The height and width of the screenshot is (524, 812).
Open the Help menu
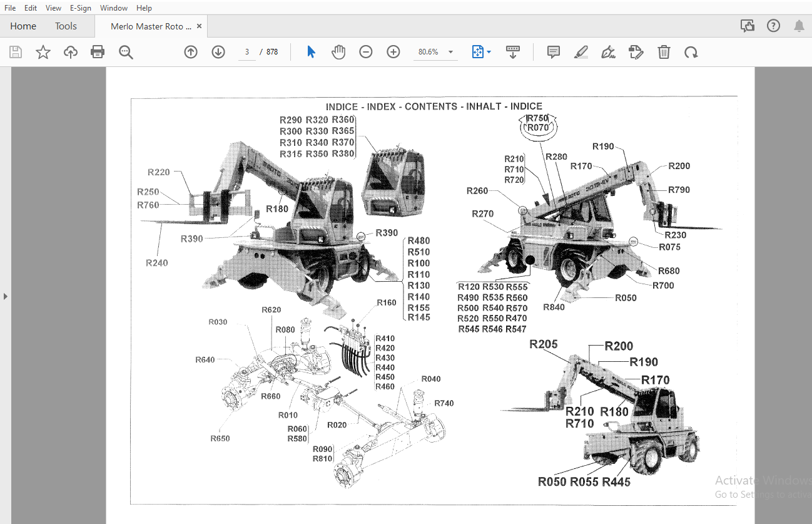(x=144, y=8)
